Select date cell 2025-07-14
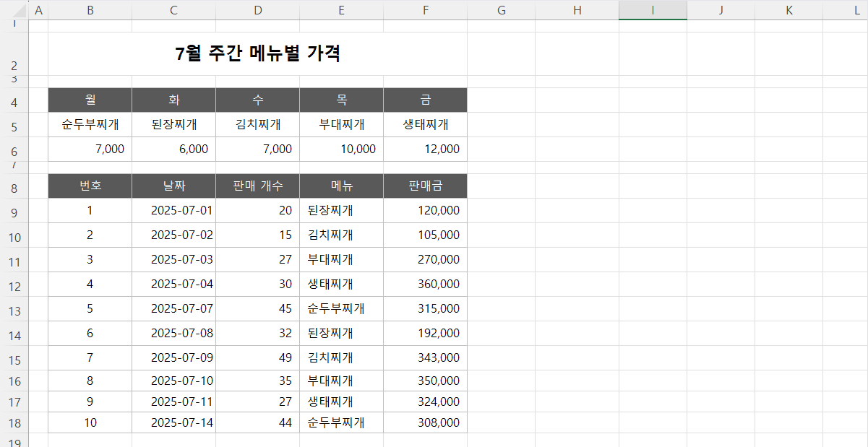Screen dimensions: 868x447 tap(173, 423)
